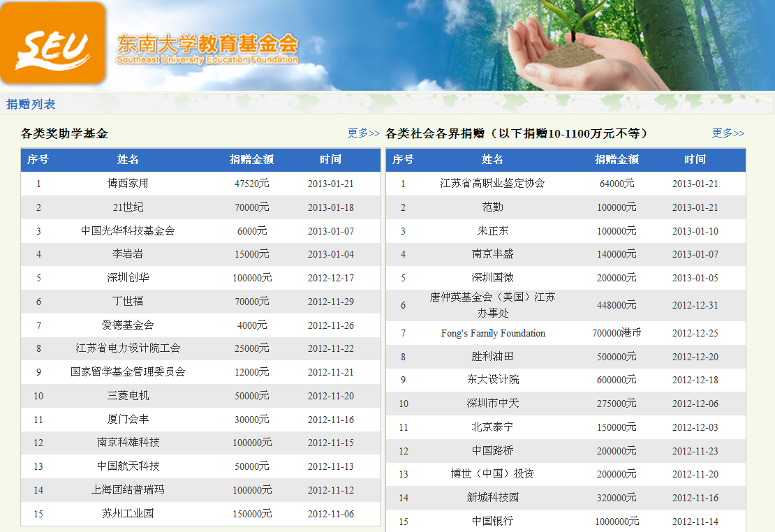The height and width of the screenshot is (532, 775).
Task: Select donor 博世（中国）投资
Action: [493, 474]
